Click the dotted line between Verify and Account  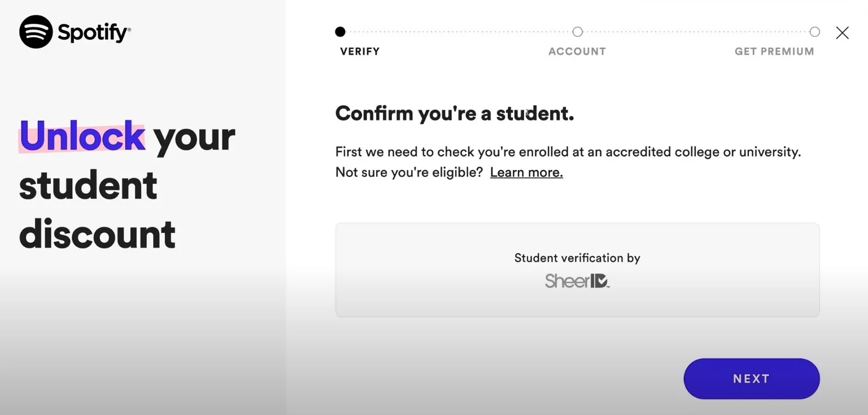[459, 32]
